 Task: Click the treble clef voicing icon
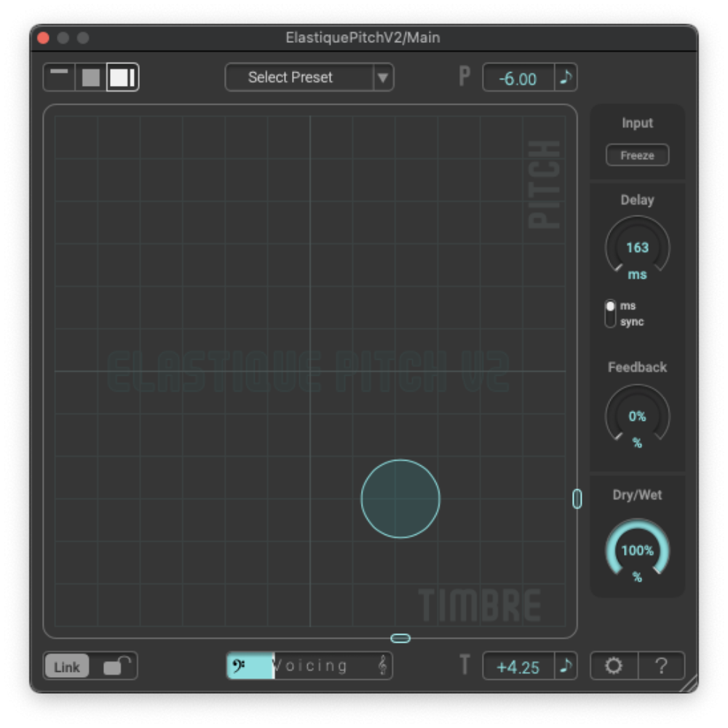click(382, 665)
